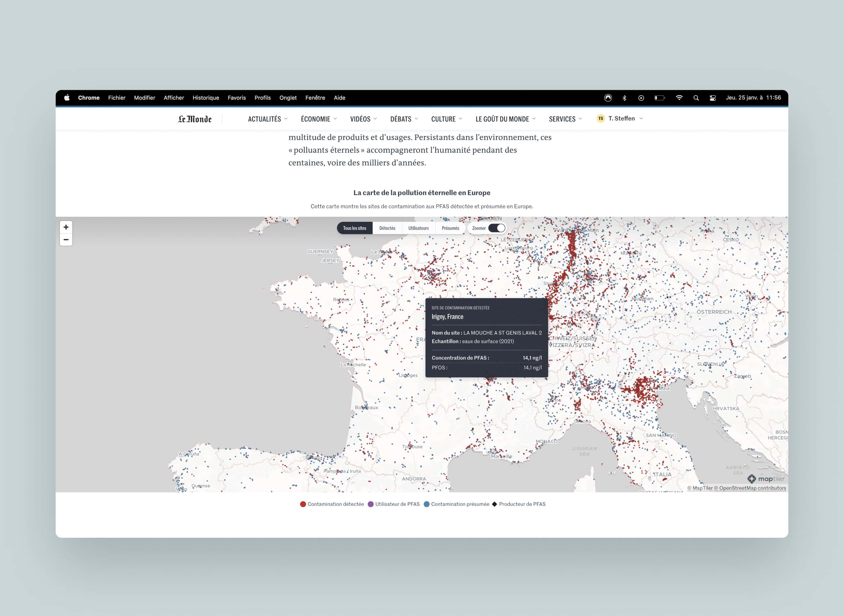Expand the Économie dropdown
844x616 pixels.
[319, 119]
